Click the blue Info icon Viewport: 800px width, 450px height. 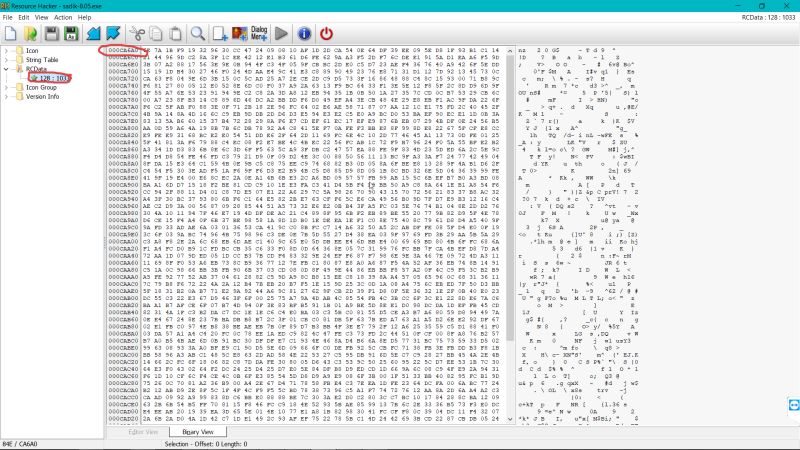point(304,34)
